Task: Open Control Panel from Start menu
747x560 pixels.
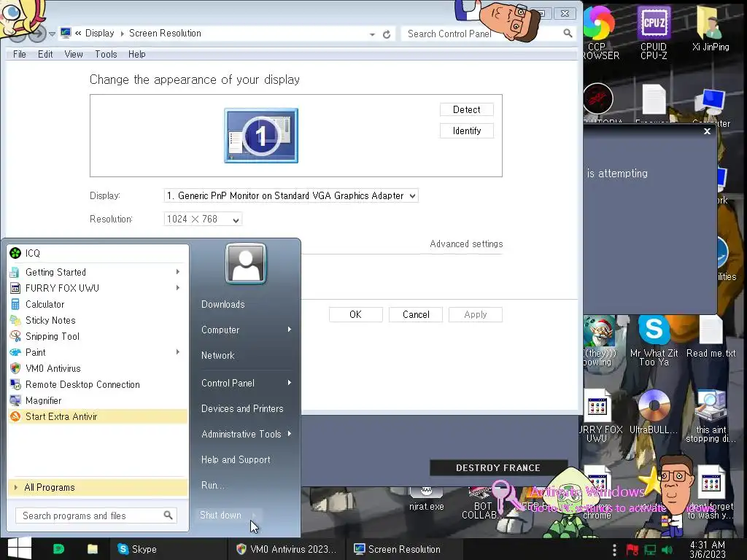Action: click(246, 384)
